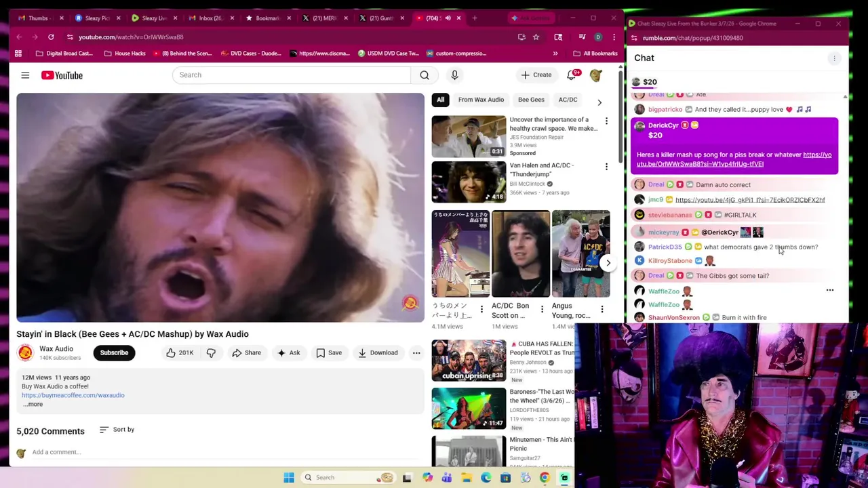Click the YouTube search magnifier button

[425, 75]
